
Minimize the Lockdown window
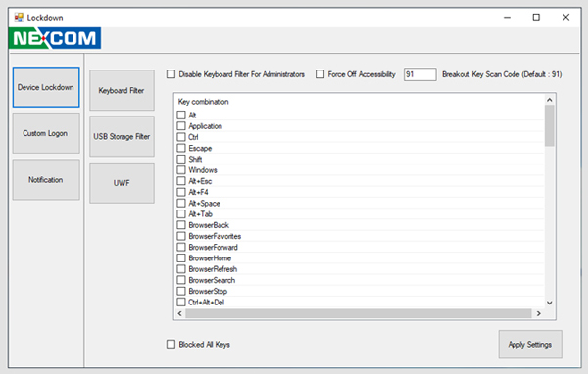pos(507,18)
